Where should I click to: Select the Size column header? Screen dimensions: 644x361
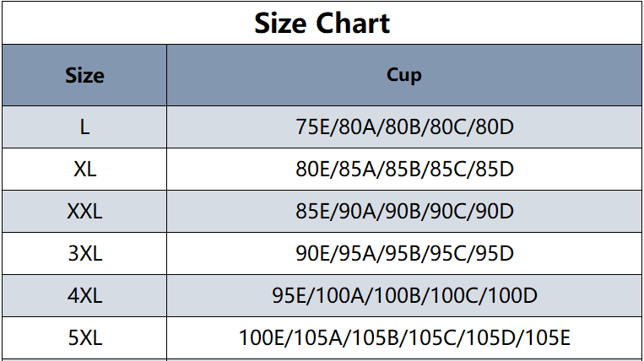tap(84, 75)
